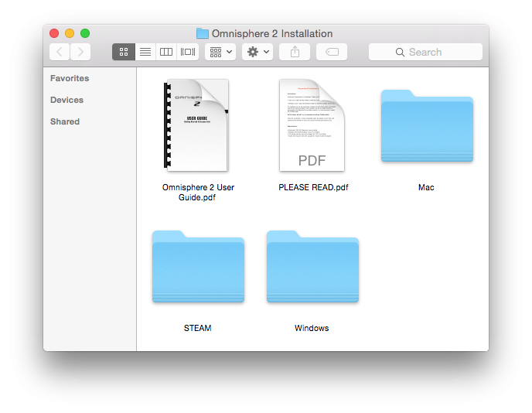Select the PLEASE READ.pdf document icon

click(x=312, y=125)
